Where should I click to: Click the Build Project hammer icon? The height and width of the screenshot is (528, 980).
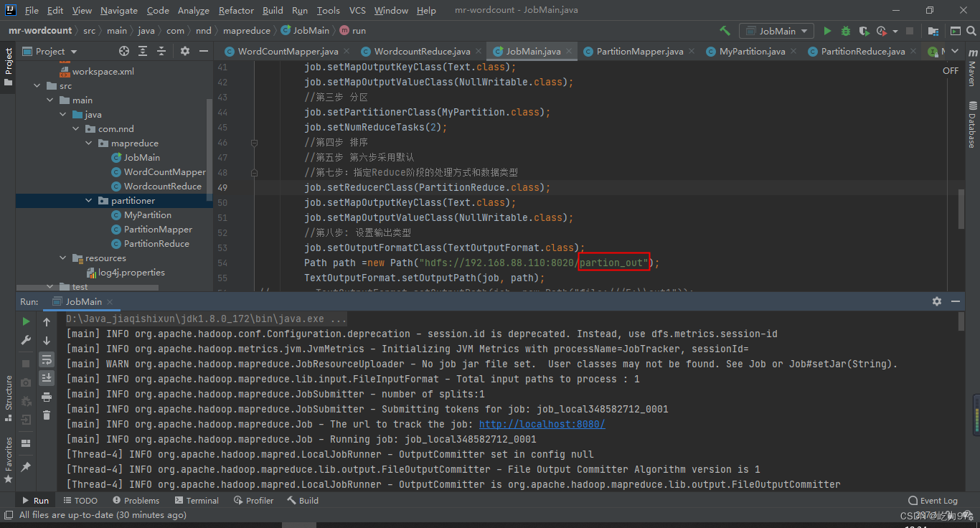tap(725, 31)
